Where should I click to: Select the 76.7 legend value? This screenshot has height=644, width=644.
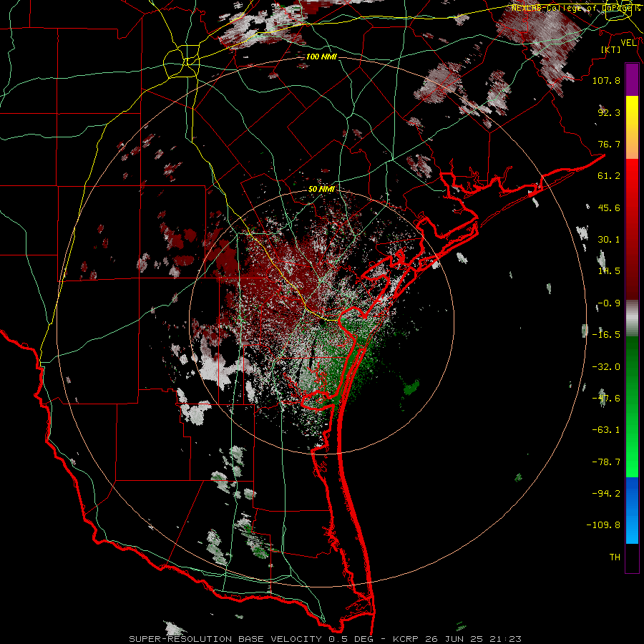tap(609, 144)
